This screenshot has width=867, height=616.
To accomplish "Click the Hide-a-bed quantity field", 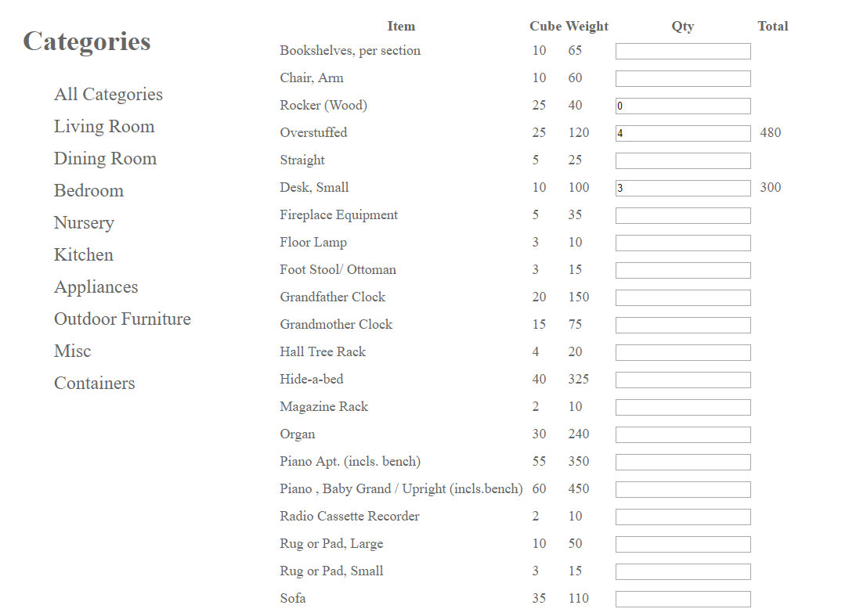I will pos(682,380).
